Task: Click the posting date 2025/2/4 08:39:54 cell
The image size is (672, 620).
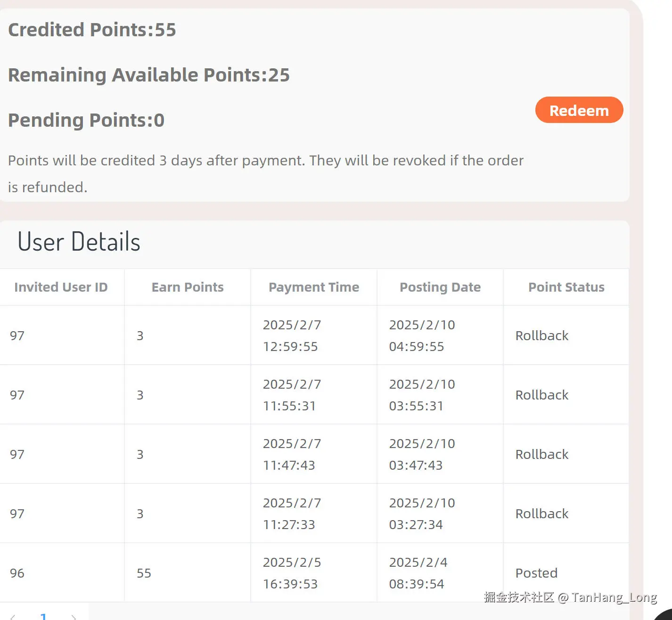Action: 418,573
